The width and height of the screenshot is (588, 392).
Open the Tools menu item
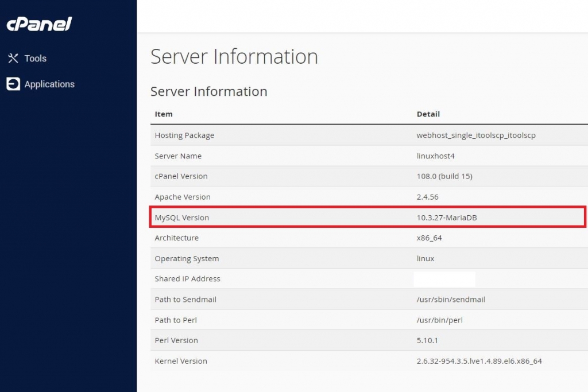click(x=35, y=59)
